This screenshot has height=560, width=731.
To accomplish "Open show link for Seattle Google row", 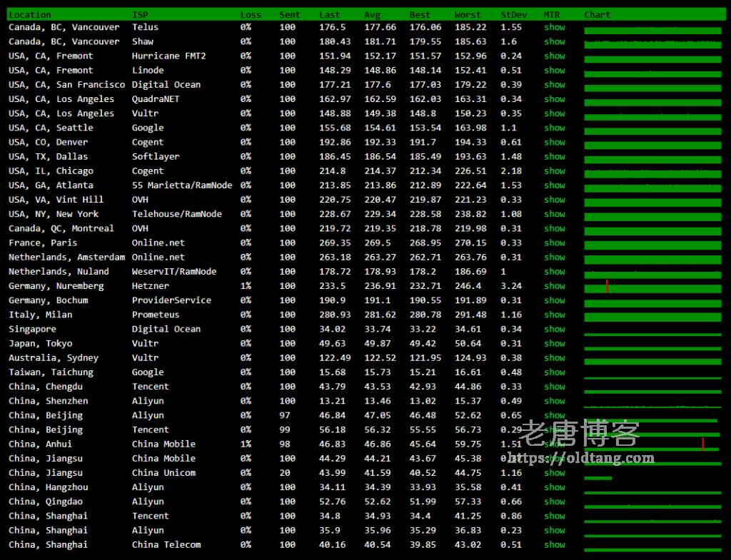I will pyautogui.click(x=554, y=128).
